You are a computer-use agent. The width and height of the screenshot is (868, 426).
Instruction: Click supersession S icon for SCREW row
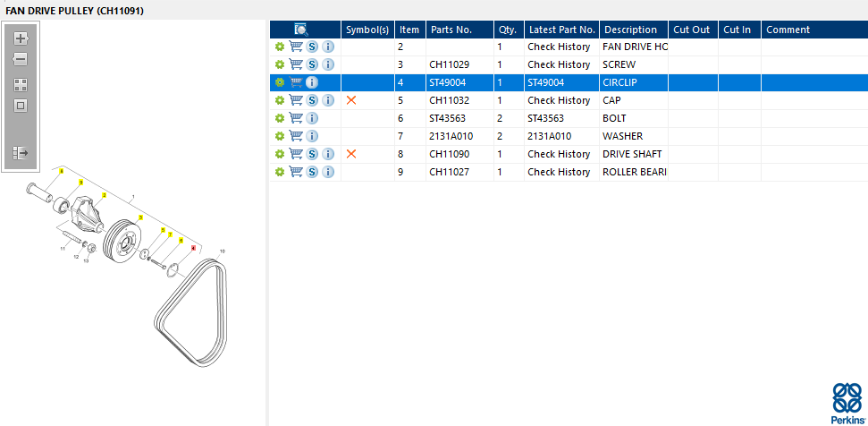(x=312, y=64)
